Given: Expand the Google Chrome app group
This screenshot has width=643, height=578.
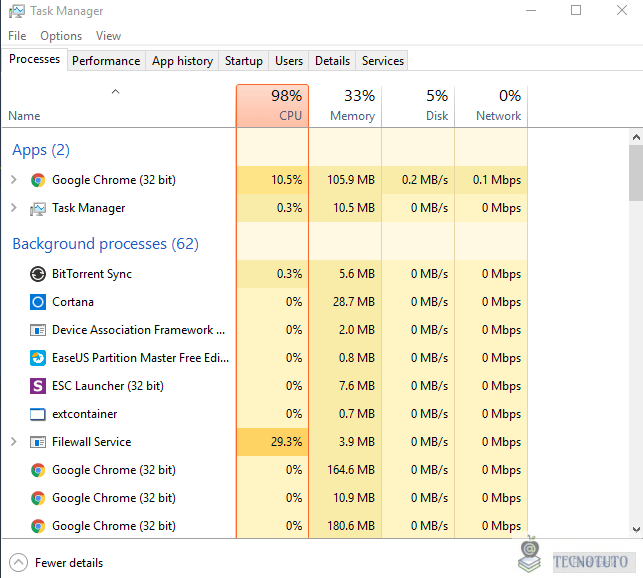Looking at the screenshot, I should [x=14, y=180].
